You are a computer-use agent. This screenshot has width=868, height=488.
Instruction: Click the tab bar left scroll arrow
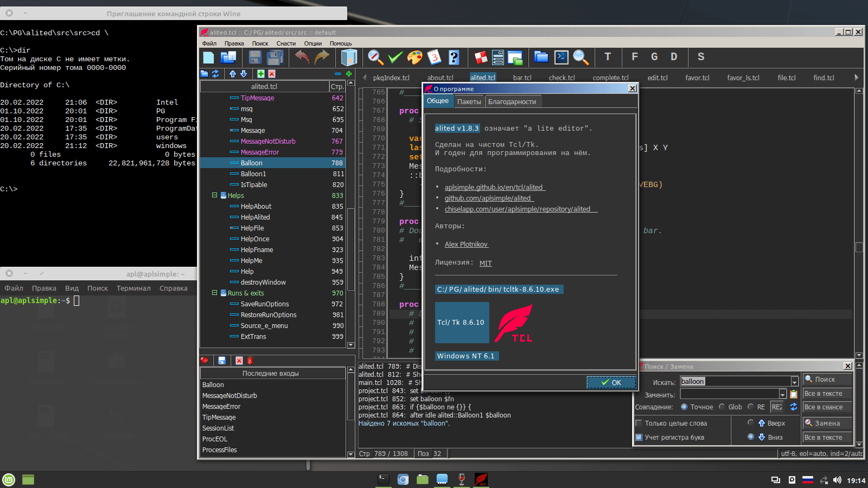[365, 78]
